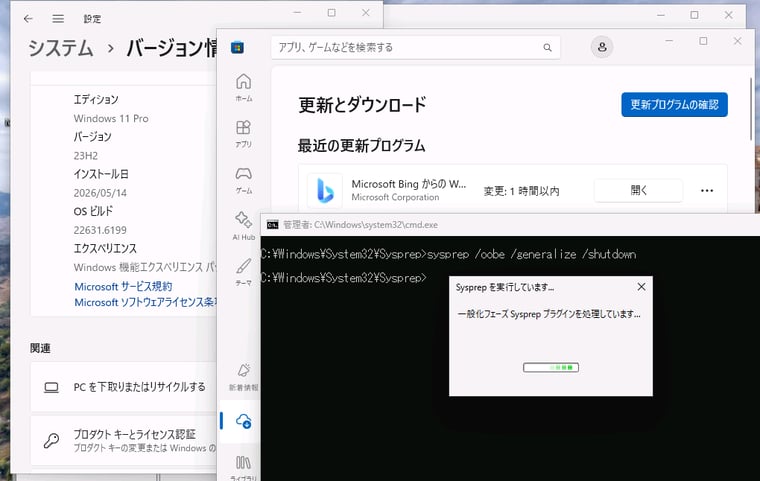The width and height of the screenshot is (760, 481).
Task: Open PC を下取りまたはリサイクルする item
Action: [124, 387]
